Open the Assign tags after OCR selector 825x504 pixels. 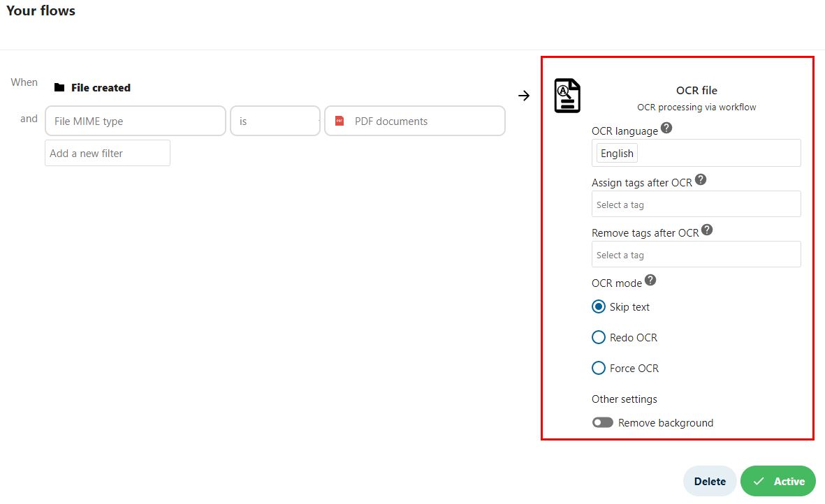[696, 204]
